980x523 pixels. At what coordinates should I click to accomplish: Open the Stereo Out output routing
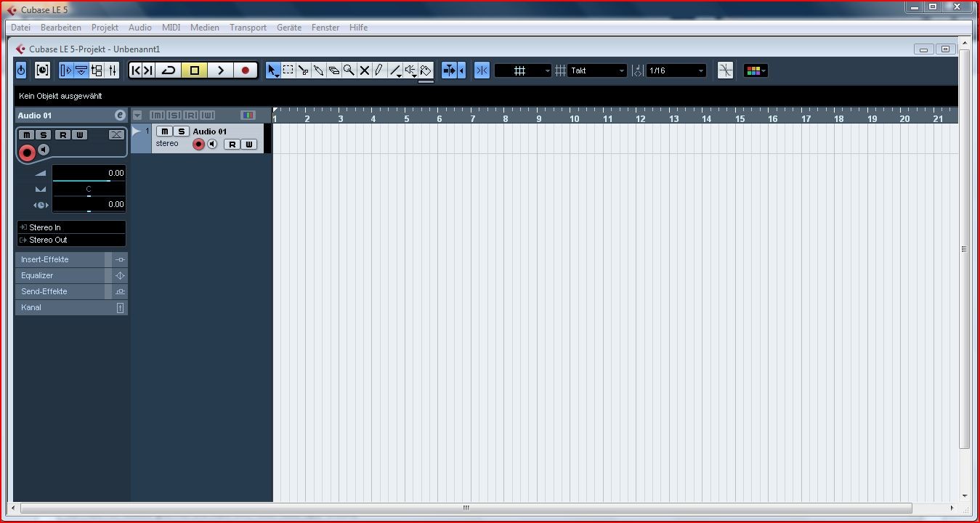point(71,240)
